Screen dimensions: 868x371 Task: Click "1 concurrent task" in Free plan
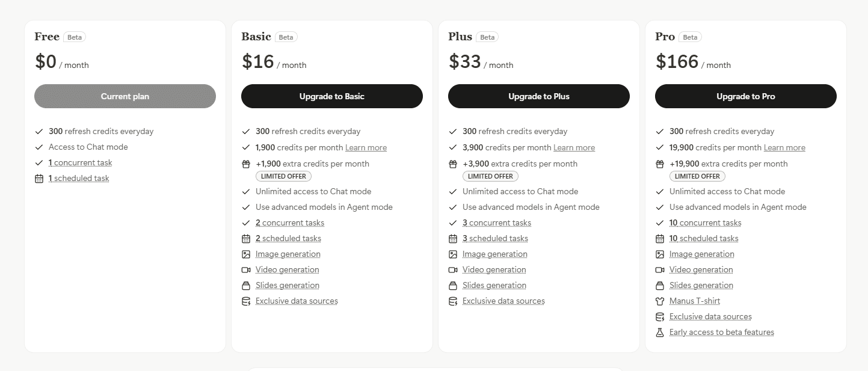click(x=80, y=163)
